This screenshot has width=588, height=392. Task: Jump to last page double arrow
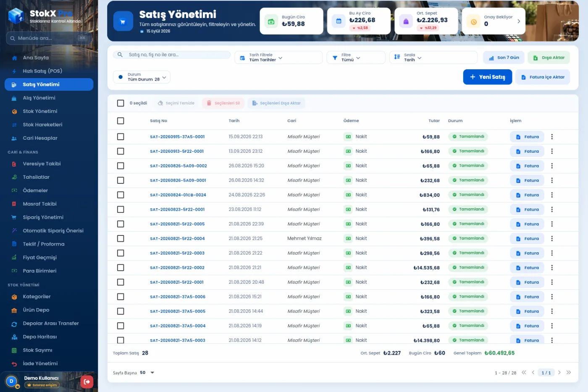(569, 373)
